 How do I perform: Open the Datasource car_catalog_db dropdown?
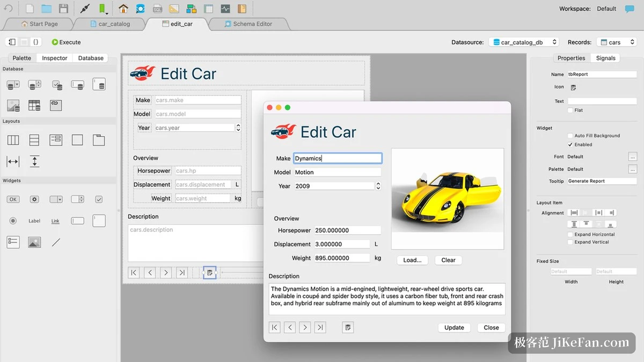pos(524,42)
